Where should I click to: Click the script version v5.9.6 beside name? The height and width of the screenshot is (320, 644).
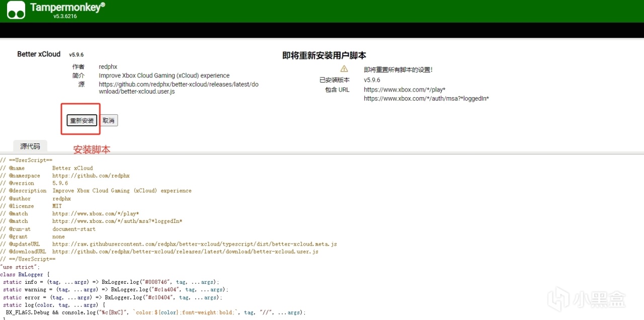point(76,55)
